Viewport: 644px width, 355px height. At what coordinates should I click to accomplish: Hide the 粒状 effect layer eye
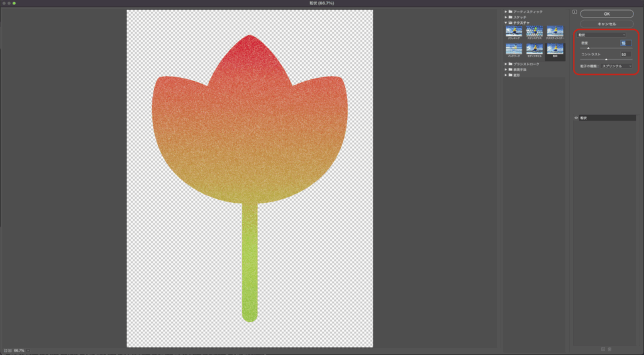576,117
